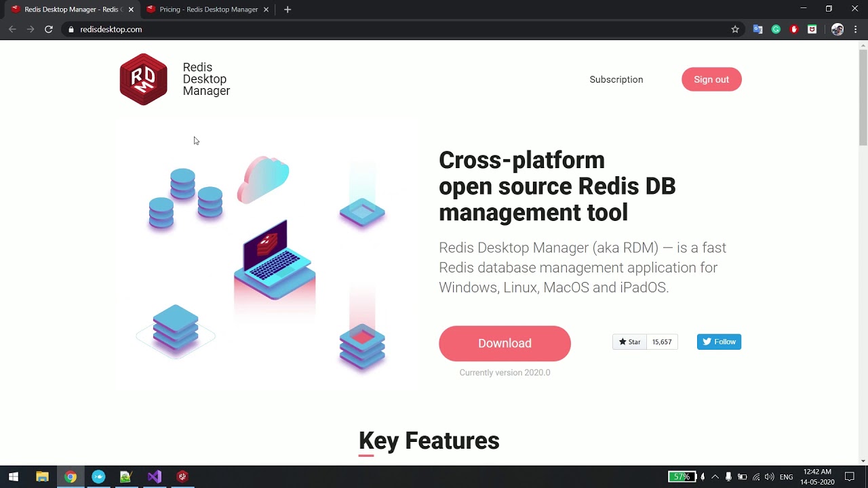Open the Google Translate extension

coord(758,29)
